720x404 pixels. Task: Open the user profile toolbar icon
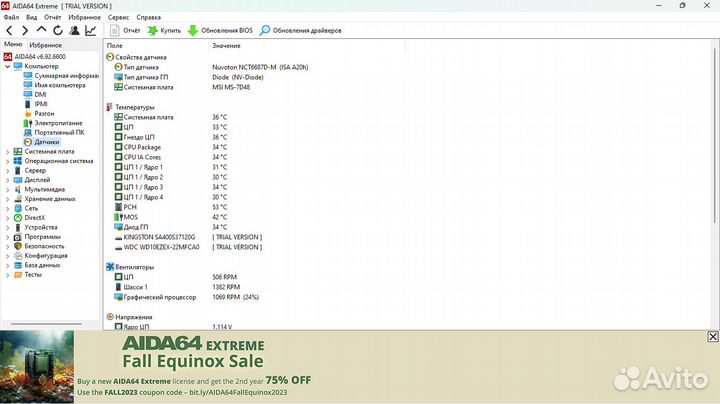(x=73, y=30)
